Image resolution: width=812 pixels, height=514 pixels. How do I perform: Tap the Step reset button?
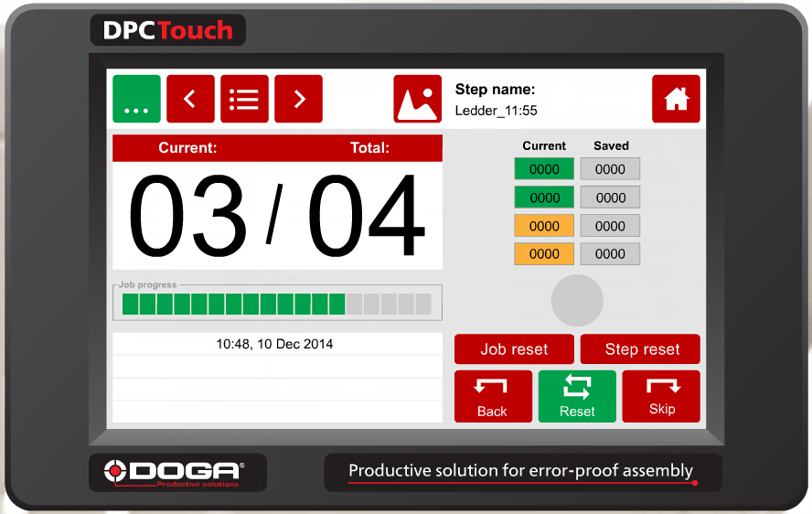point(640,349)
